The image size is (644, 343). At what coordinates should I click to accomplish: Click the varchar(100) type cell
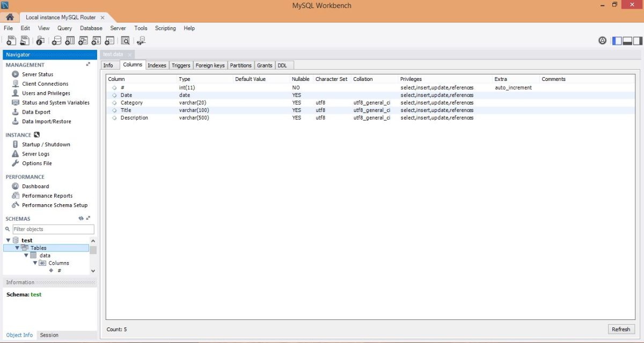(194, 110)
